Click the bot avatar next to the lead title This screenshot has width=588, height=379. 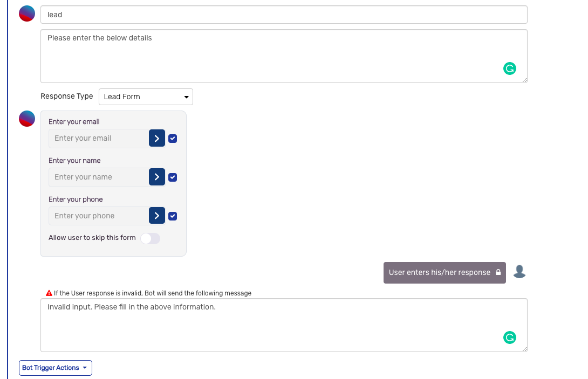tap(27, 14)
